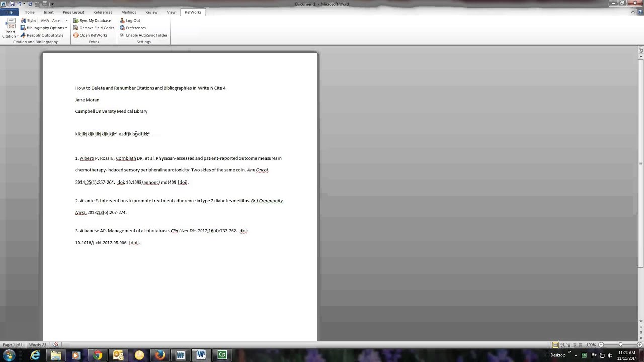Switch to the References tab

point(103,12)
